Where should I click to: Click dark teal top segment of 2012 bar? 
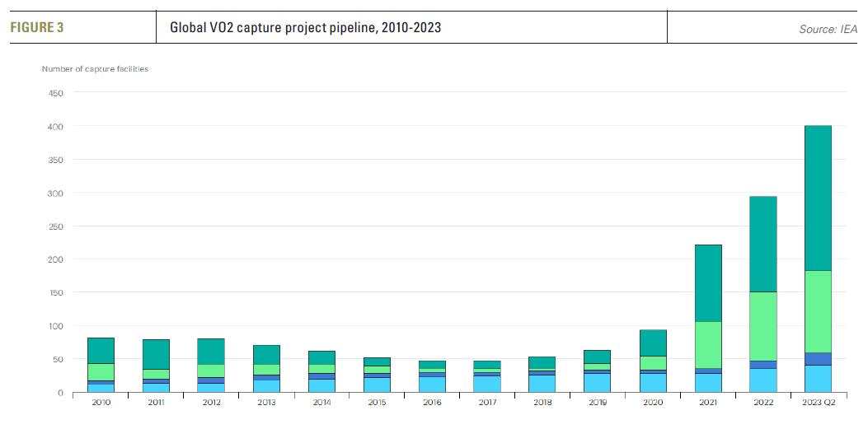point(211,351)
